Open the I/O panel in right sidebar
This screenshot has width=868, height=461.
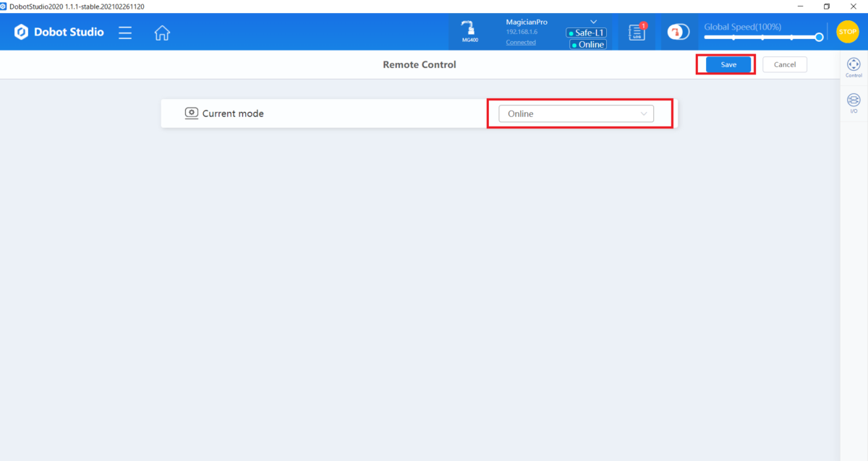point(854,103)
